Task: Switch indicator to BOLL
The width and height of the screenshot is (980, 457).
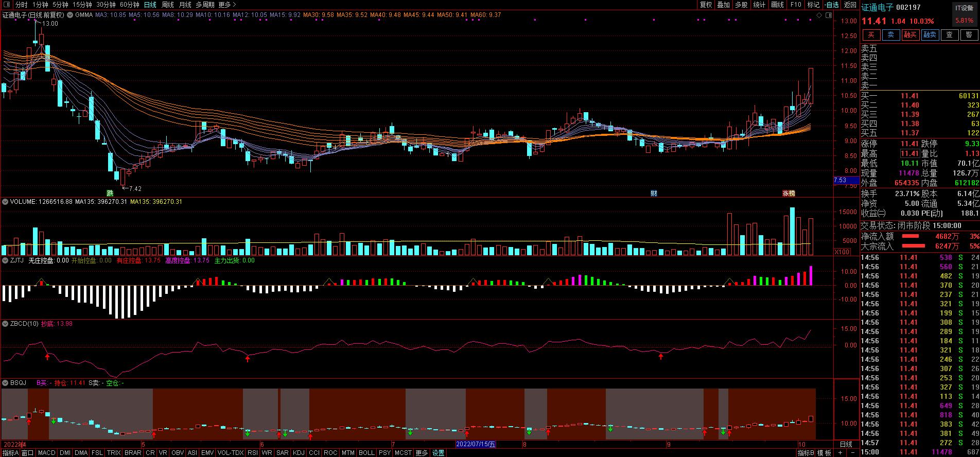Action: [x=366, y=453]
